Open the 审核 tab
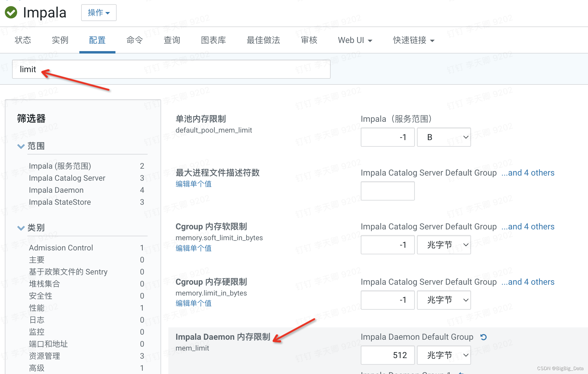The image size is (588, 374). coord(309,40)
